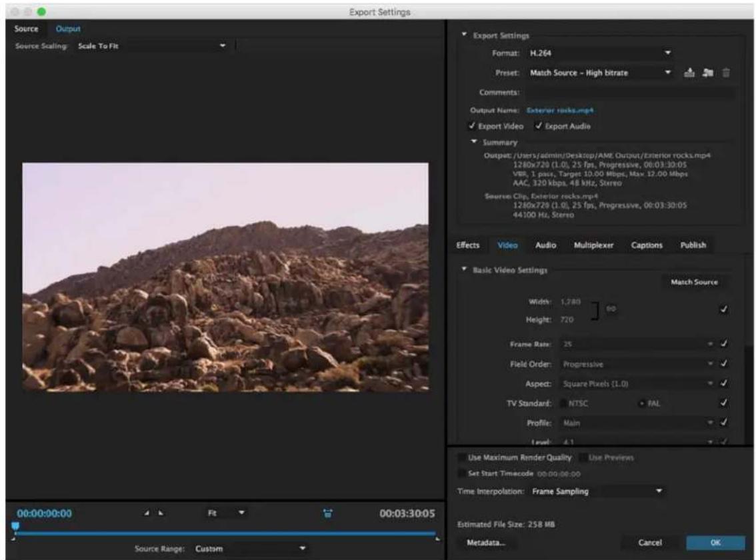756x560 pixels.
Task: Click the green window zoom button
Action: pos(41,11)
